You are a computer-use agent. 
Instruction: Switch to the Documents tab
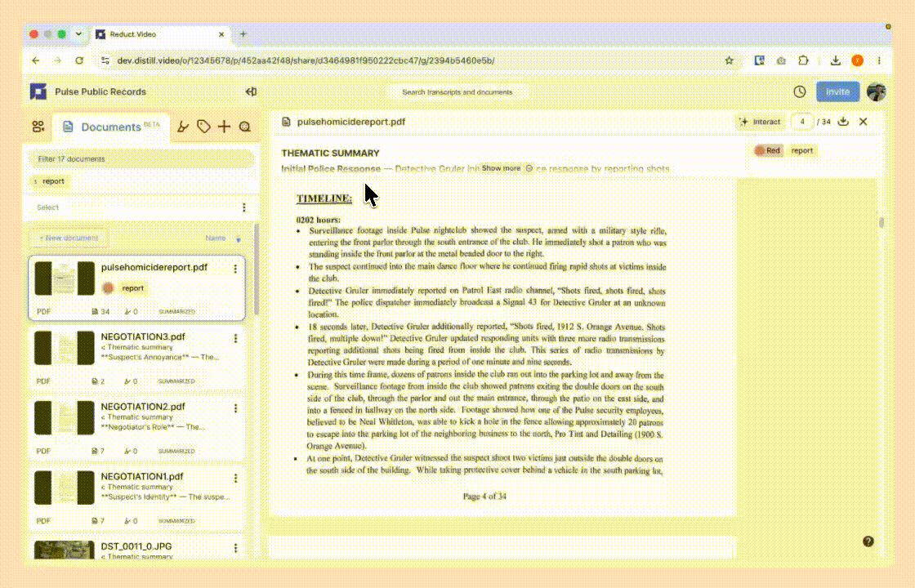click(x=110, y=127)
